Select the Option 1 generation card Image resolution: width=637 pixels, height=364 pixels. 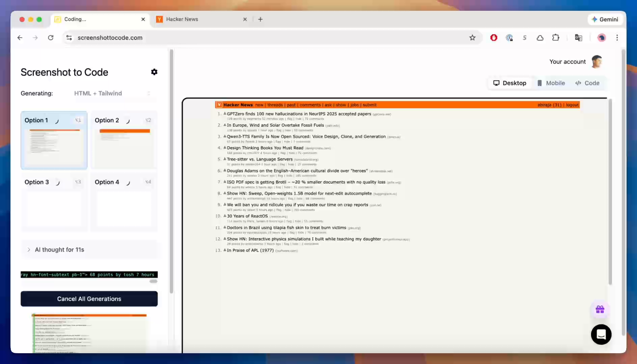pyautogui.click(x=54, y=140)
